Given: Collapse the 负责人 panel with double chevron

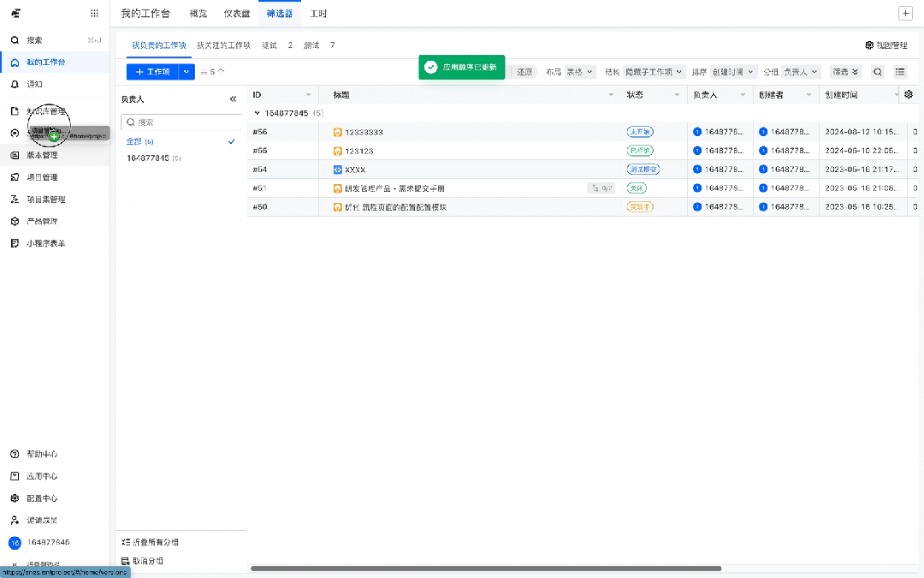Looking at the screenshot, I should click(x=233, y=99).
